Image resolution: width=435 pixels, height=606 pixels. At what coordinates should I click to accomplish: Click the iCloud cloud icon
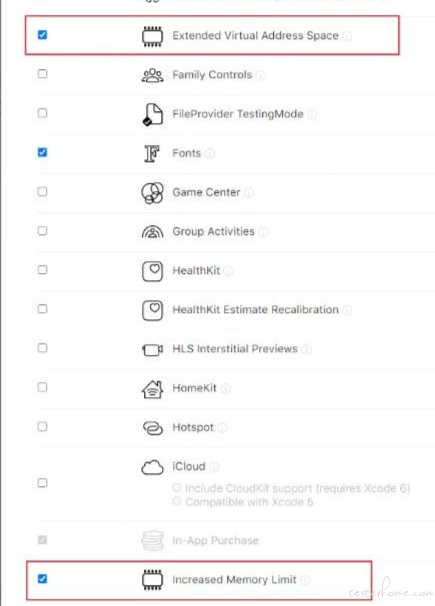152,467
